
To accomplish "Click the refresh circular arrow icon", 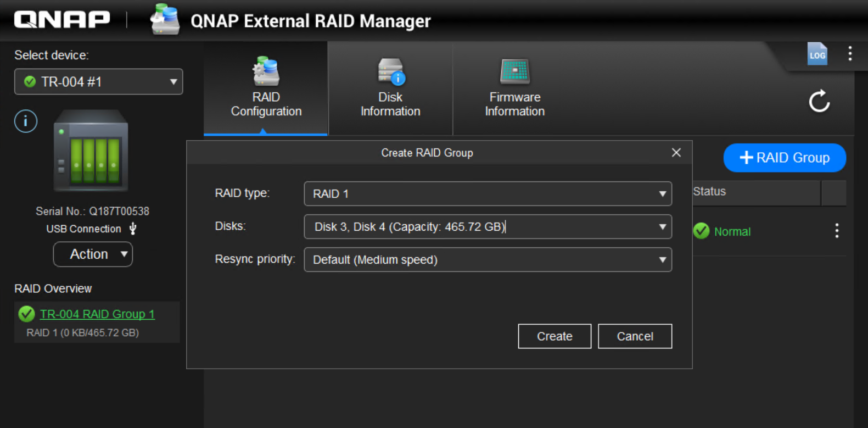I will tap(819, 101).
